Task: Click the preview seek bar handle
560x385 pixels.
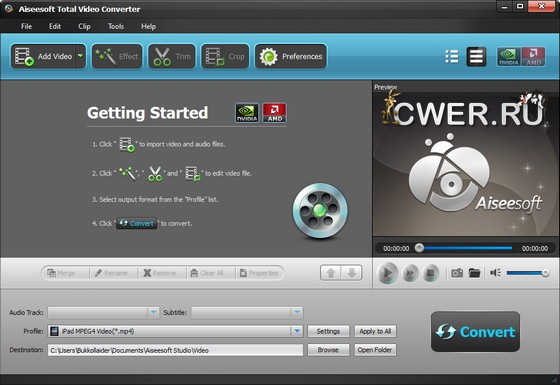Action: 419,248
